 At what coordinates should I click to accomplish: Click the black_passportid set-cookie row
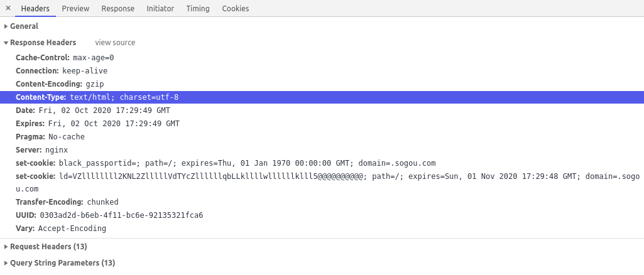click(x=322, y=163)
